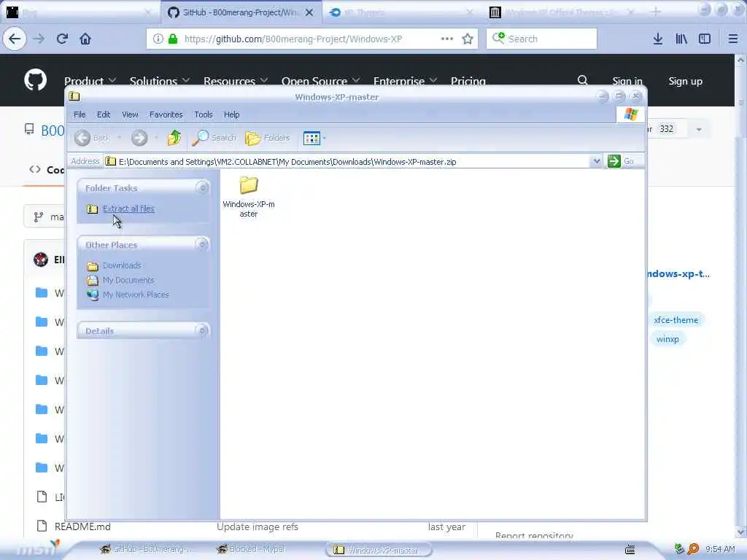The image size is (747, 560).
Task: Open Forward button history dropdown arrow
Action: [x=156, y=138]
